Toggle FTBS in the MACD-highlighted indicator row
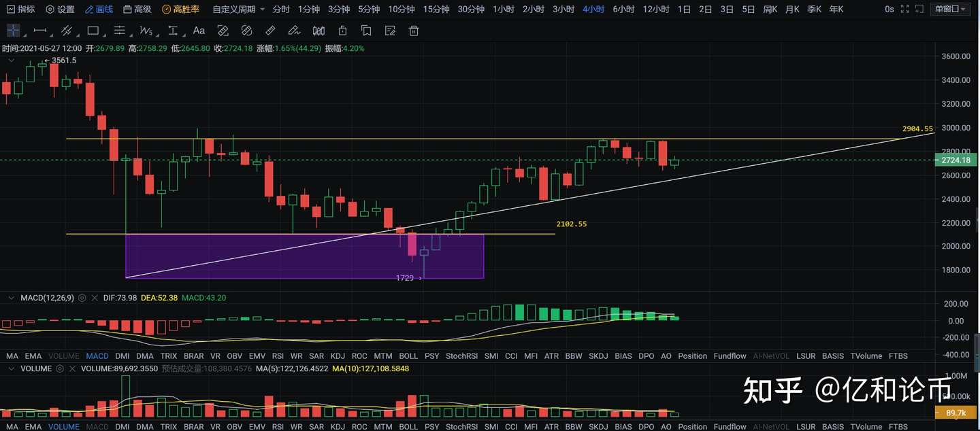Screen dimensions: 980x431 [x=898, y=356]
